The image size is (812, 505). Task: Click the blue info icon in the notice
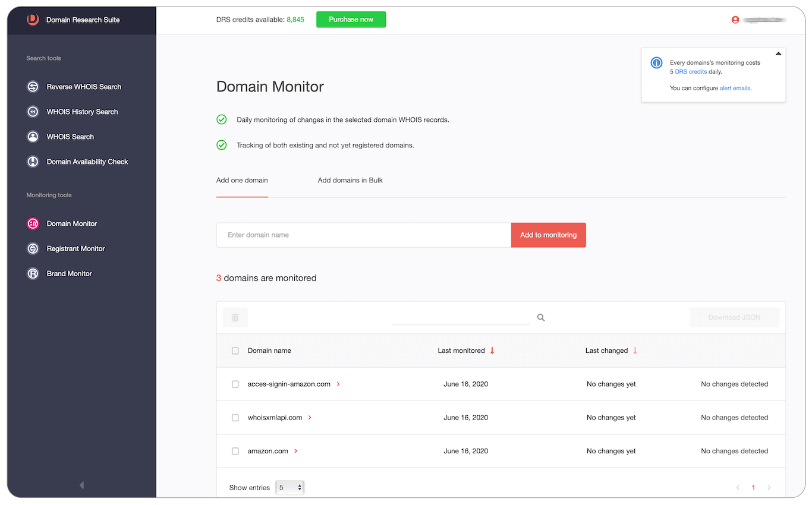click(x=656, y=62)
